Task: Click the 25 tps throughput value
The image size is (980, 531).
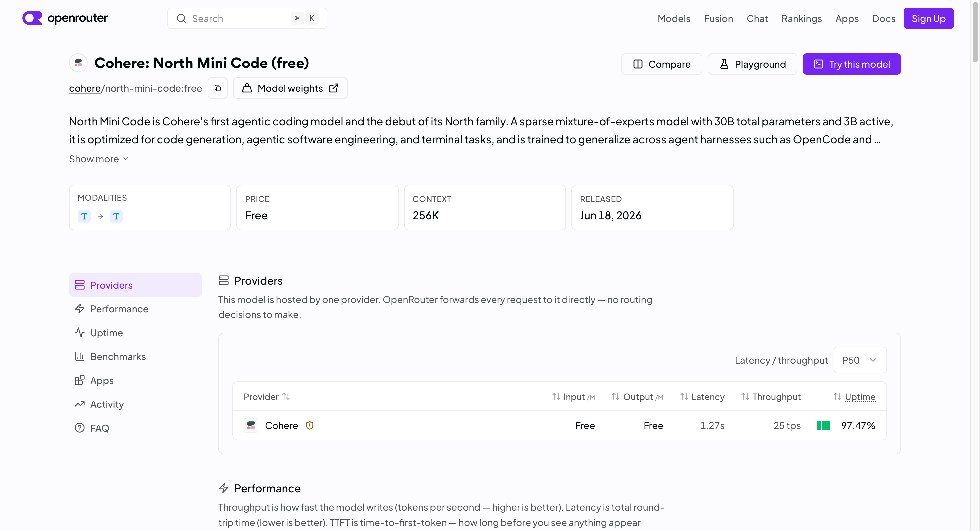Action: pyautogui.click(x=787, y=426)
